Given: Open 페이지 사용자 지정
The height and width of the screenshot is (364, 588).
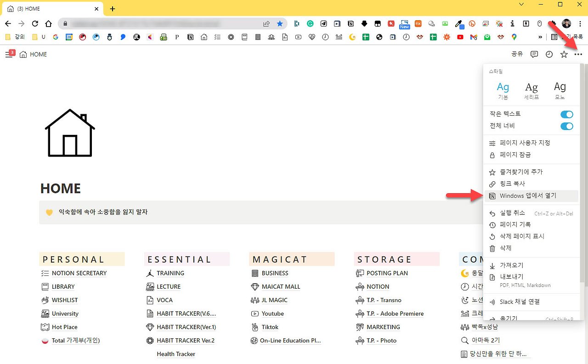Looking at the screenshot, I should click(531, 143).
